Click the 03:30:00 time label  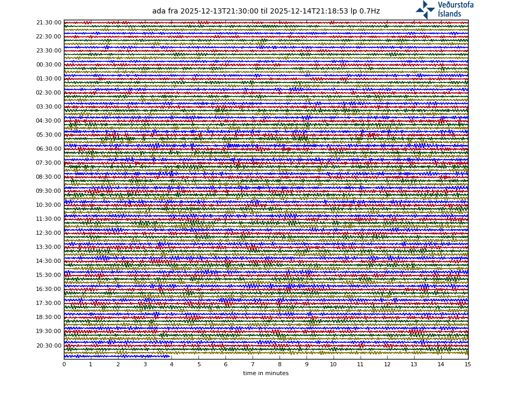tap(49, 107)
